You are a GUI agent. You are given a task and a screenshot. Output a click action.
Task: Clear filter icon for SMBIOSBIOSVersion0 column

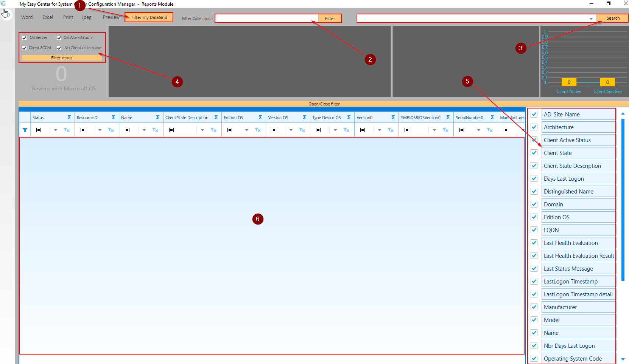[x=445, y=130]
